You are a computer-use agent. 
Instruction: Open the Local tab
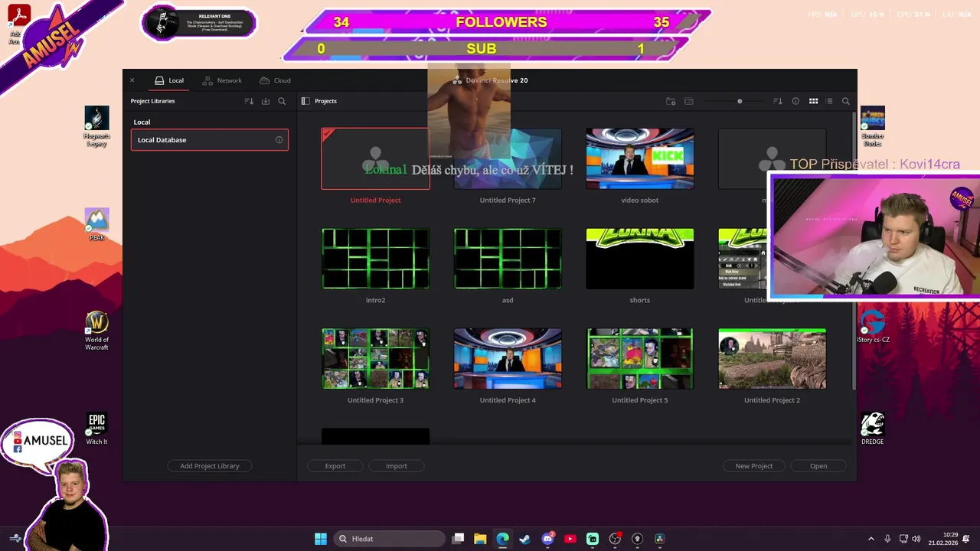click(x=169, y=80)
